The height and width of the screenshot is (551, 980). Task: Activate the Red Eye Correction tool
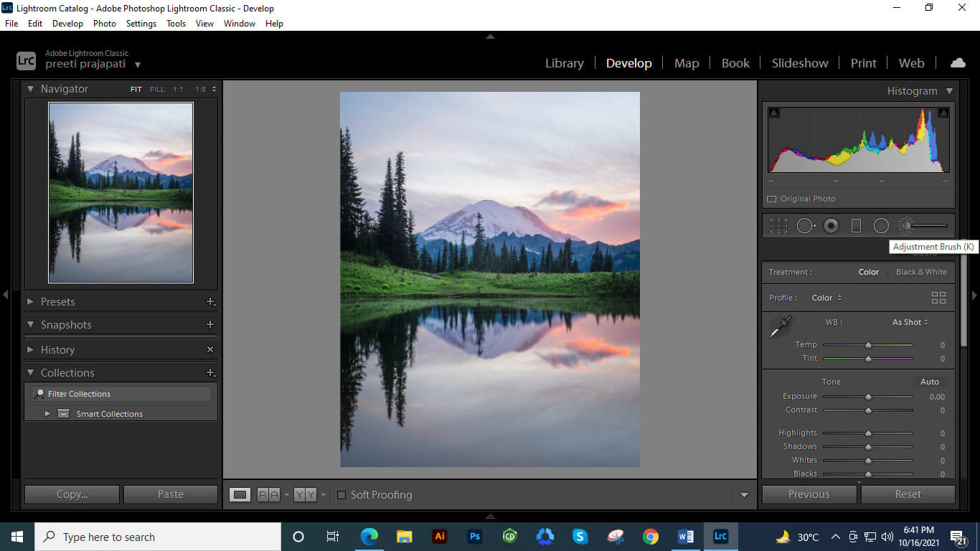(831, 225)
